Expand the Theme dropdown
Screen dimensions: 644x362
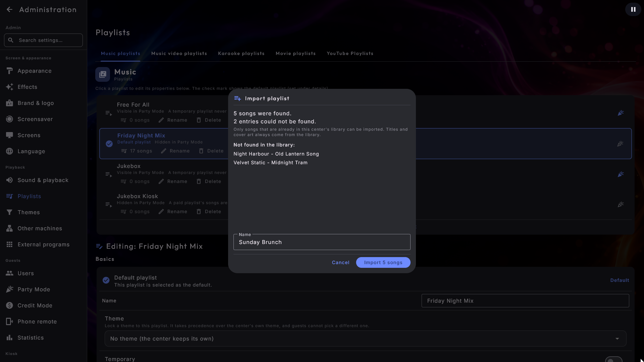click(x=365, y=339)
